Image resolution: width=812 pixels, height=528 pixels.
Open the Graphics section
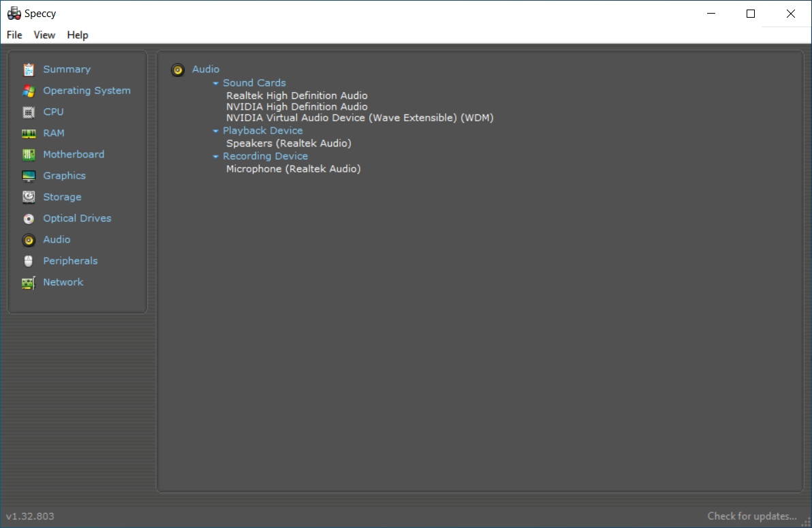point(64,175)
